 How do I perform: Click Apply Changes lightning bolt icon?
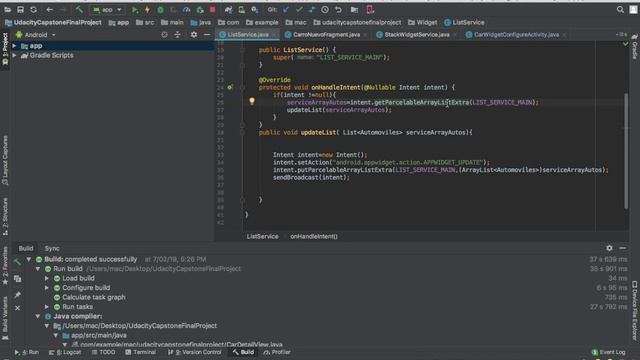(147, 10)
